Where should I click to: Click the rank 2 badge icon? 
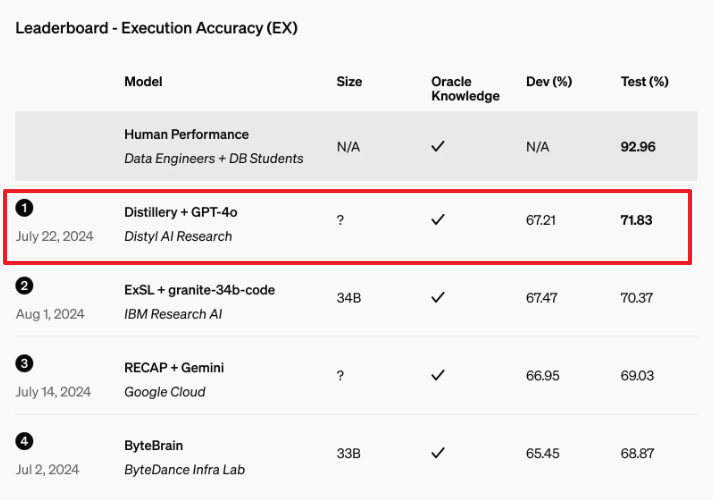pos(25,286)
